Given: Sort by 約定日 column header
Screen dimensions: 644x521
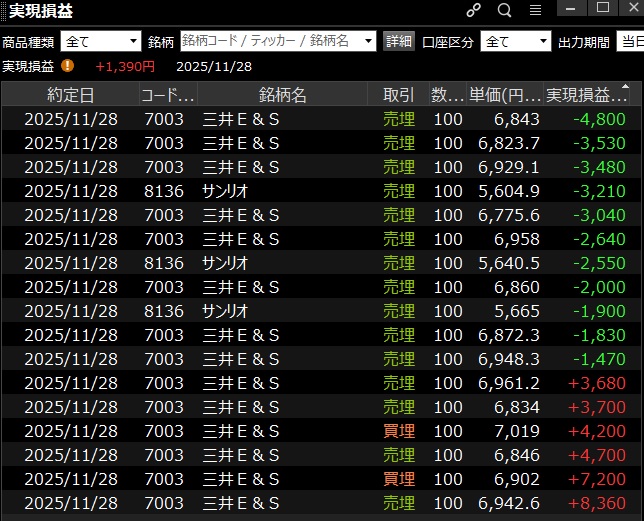Looking at the screenshot, I should click(x=71, y=95).
